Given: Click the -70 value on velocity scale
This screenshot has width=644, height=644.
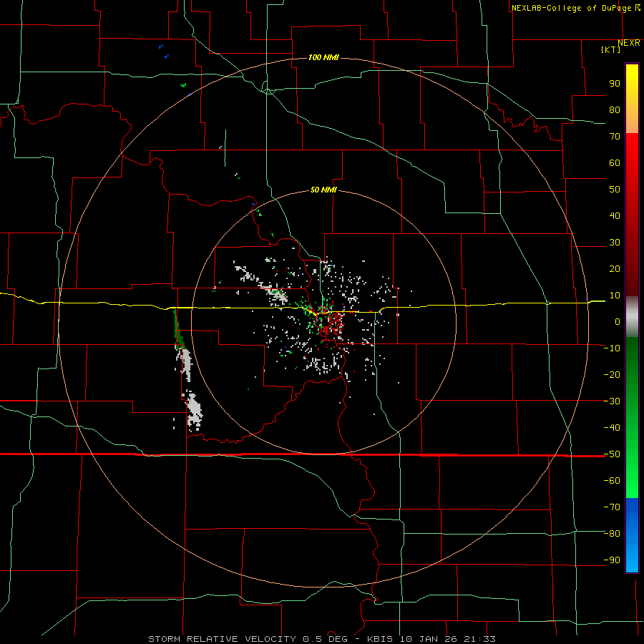Looking at the screenshot, I should (x=612, y=507).
